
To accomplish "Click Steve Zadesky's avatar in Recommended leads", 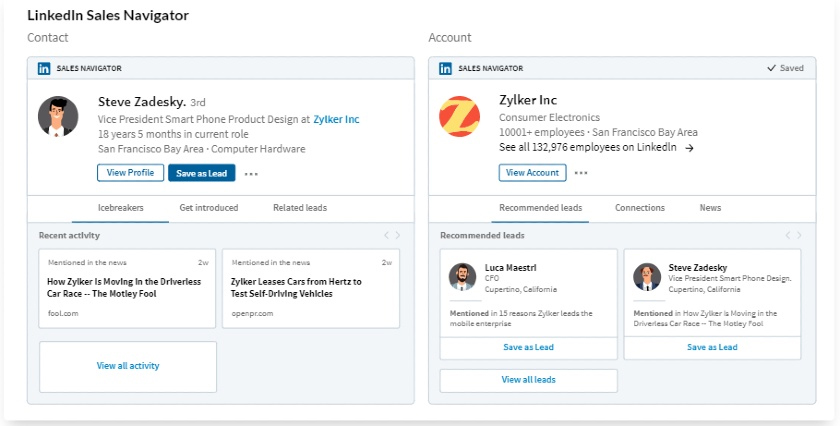I will pyautogui.click(x=647, y=276).
